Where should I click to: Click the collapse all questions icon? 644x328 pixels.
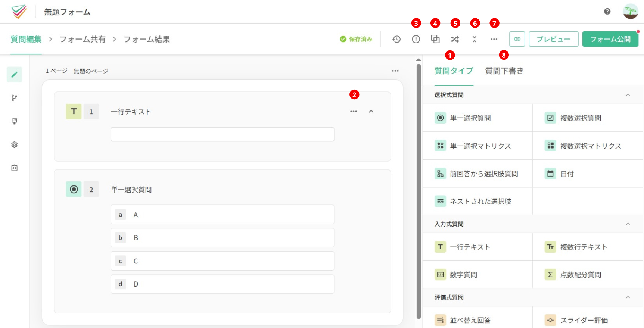point(475,39)
